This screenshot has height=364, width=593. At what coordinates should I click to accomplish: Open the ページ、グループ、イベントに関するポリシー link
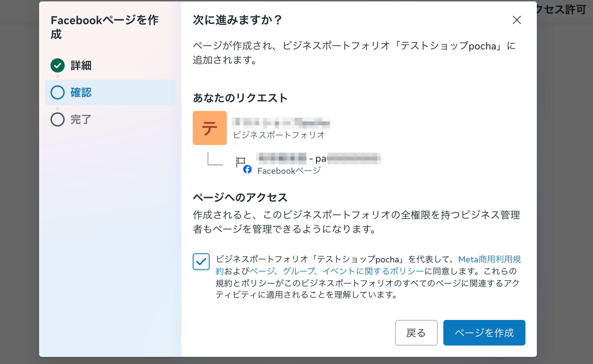337,271
